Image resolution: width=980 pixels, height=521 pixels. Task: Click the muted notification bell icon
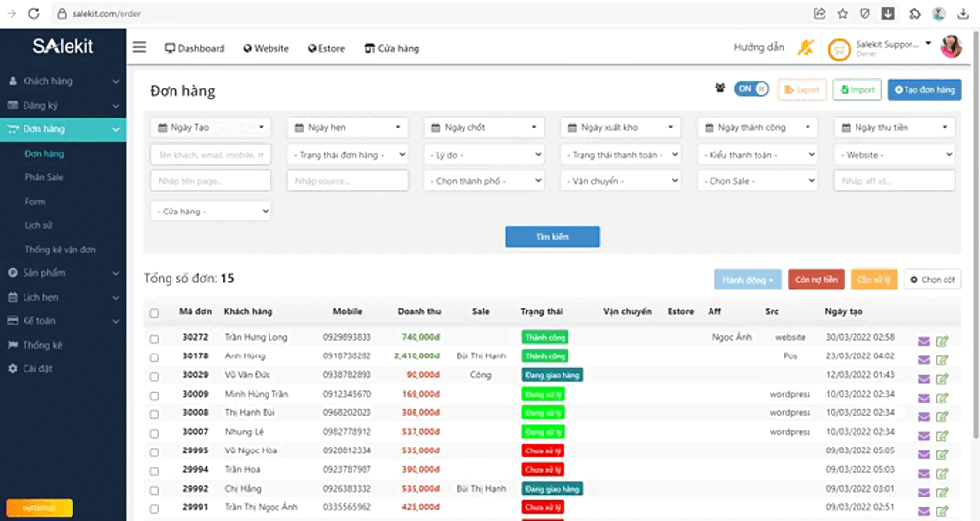pos(806,47)
